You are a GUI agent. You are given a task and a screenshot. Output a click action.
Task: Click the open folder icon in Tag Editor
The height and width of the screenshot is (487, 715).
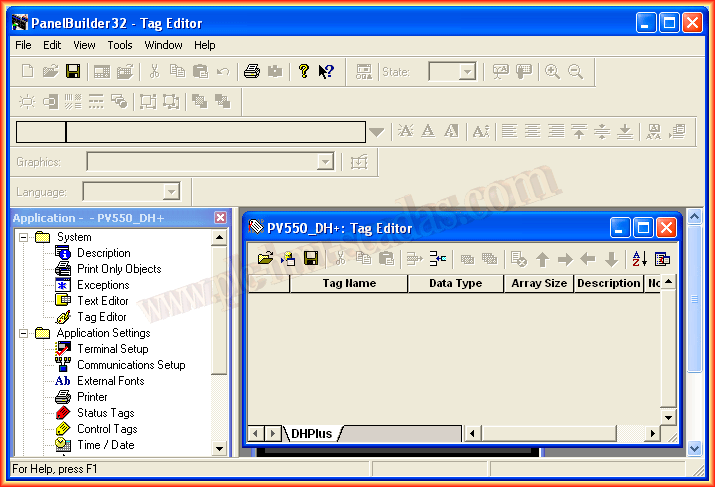[x=265, y=259]
